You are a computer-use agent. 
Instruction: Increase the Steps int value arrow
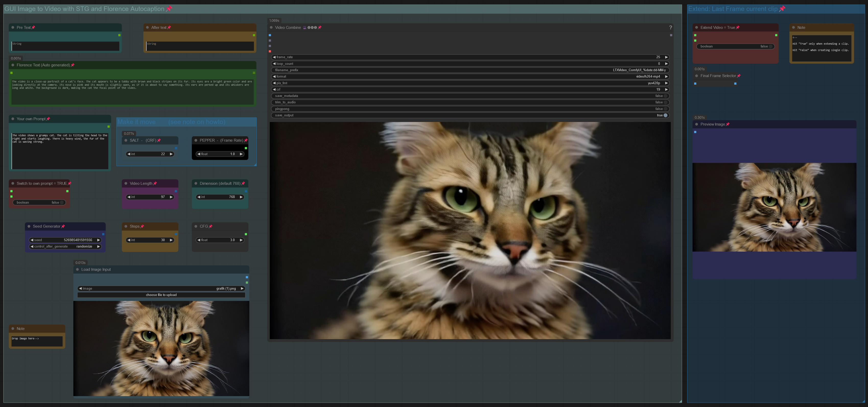pyautogui.click(x=171, y=240)
